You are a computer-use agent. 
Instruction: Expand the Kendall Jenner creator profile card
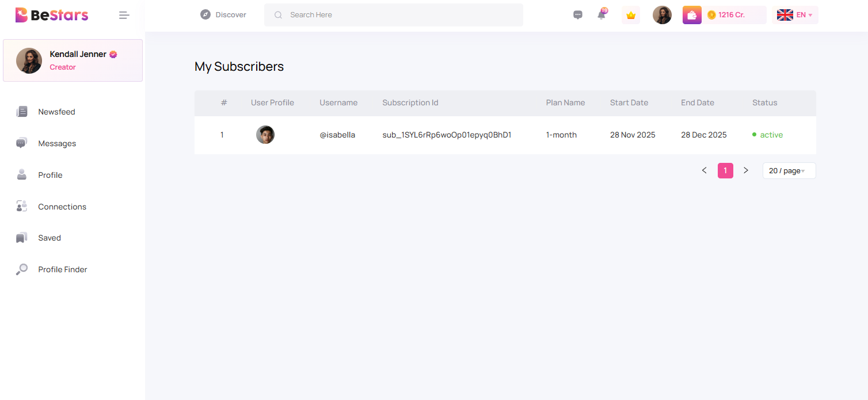pos(73,60)
